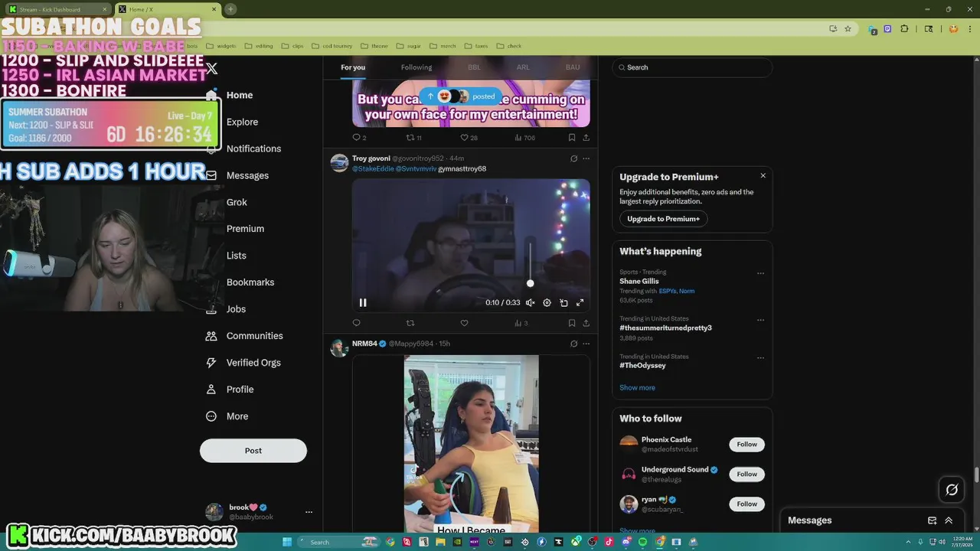
Task: Click Show more under What's happening
Action: pyautogui.click(x=637, y=388)
